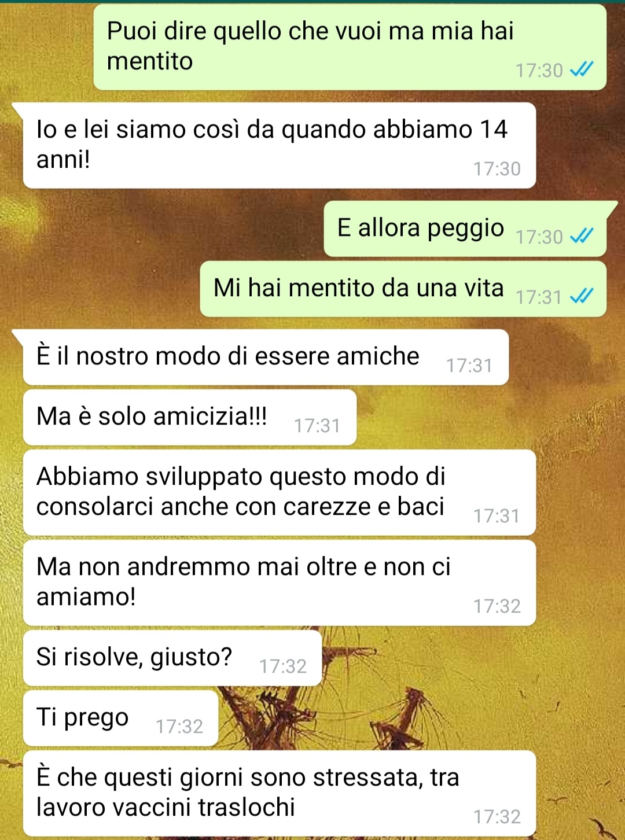625x840 pixels.
Task: Tap double checkmark on 'E allora peggio'
Action: pyautogui.click(x=582, y=237)
